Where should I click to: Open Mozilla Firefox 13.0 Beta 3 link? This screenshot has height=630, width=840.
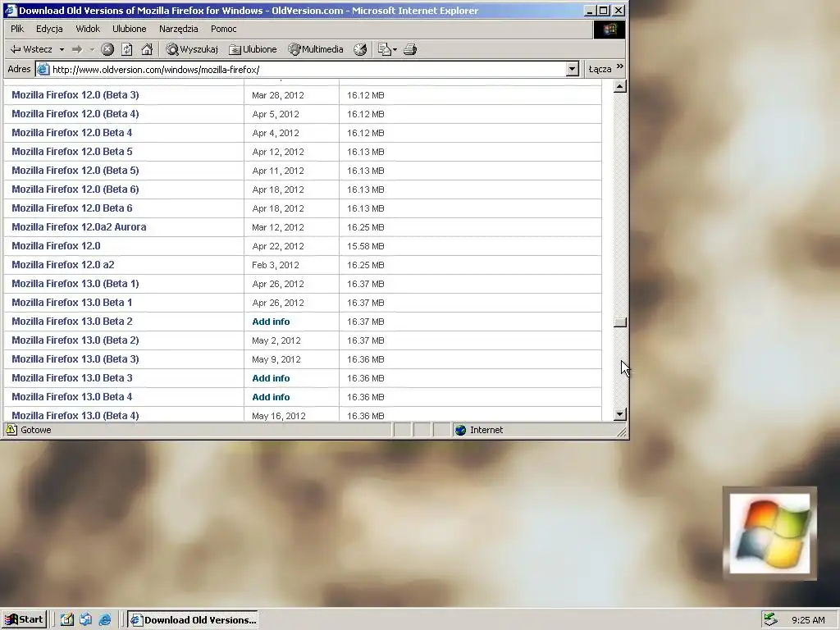click(x=72, y=377)
